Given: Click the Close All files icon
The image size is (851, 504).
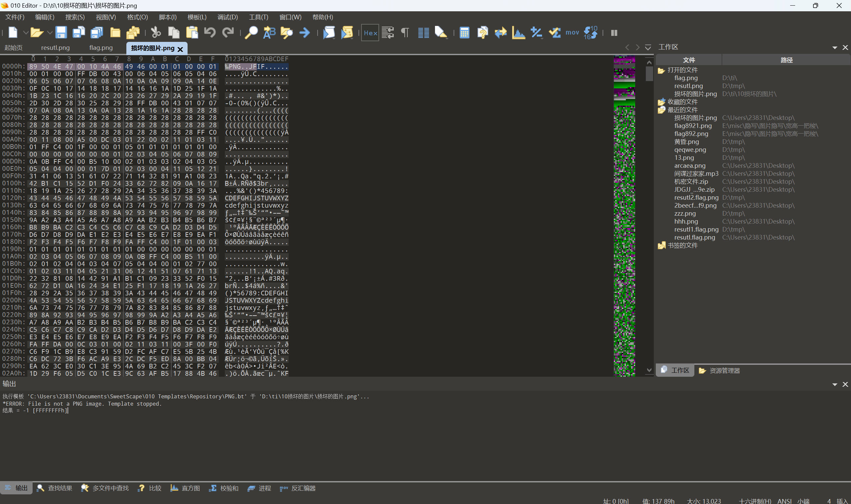Looking at the screenshot, I should point(133,33).
